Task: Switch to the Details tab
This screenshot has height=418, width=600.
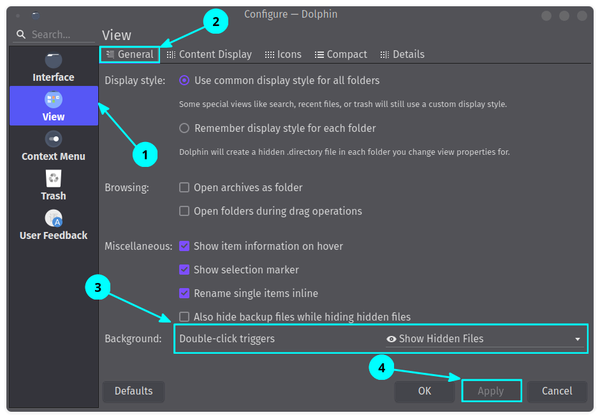Action: 401,54
